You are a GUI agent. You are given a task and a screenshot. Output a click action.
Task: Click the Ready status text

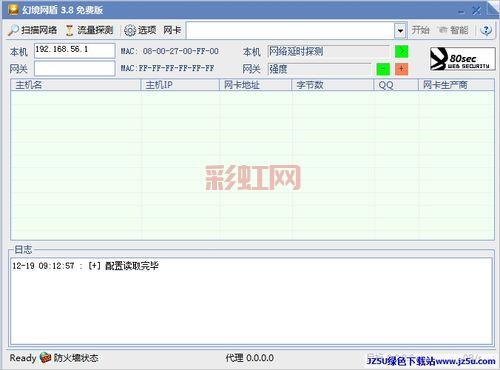pos(23,358)
